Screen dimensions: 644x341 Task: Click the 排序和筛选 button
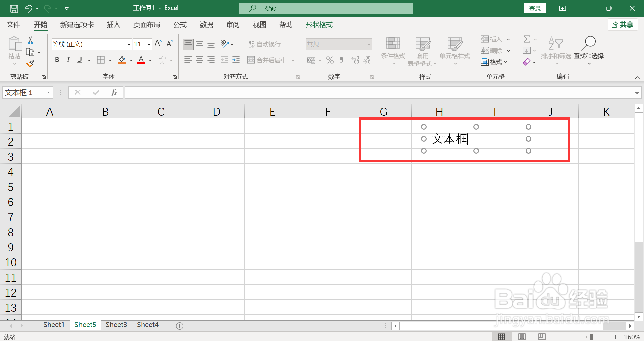point(556,50)
